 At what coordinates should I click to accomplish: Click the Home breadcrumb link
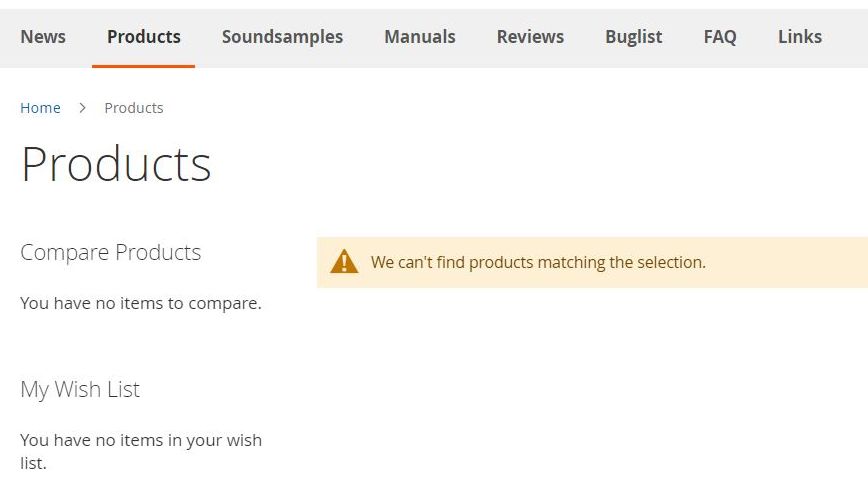point(40,108)
